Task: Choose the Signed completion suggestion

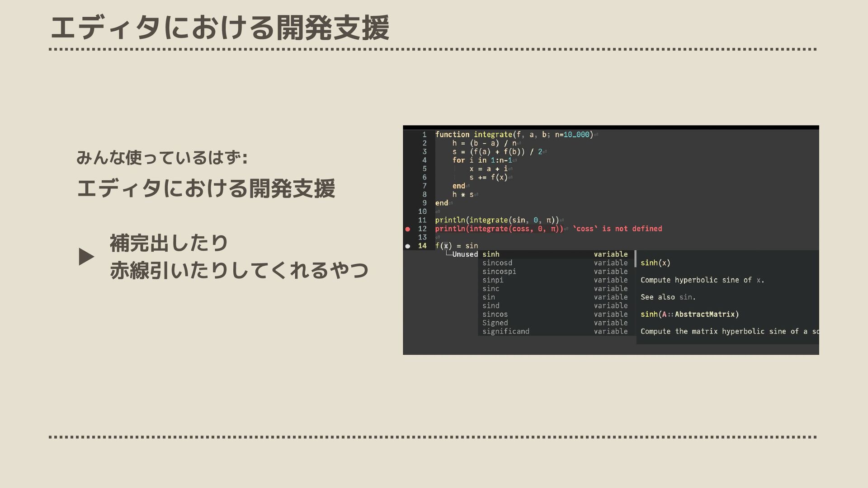Action: coord(495,323)
